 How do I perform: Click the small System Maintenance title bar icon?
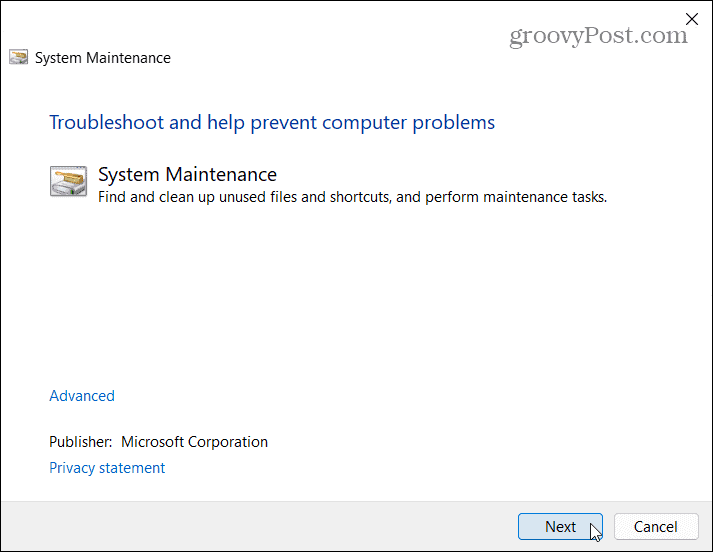point(18,57)
